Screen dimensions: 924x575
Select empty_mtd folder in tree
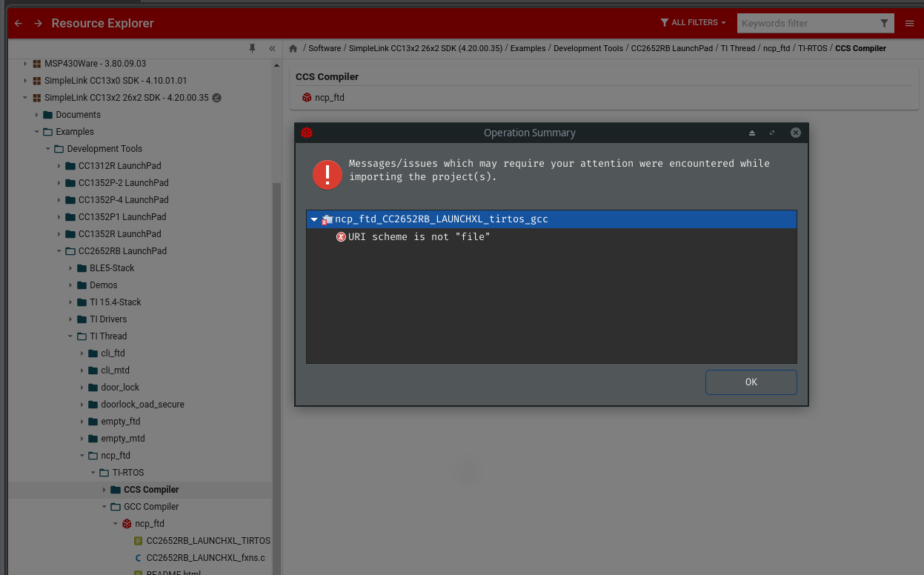123,439
